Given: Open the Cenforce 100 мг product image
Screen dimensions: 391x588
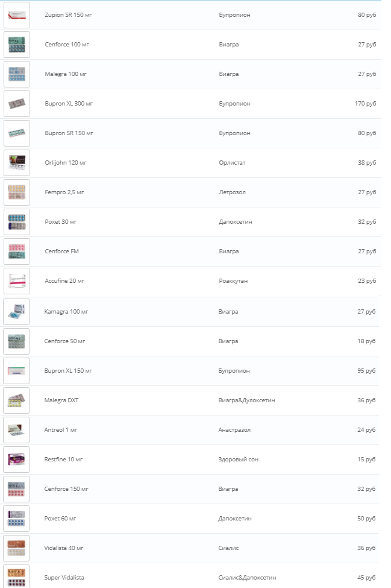Looking at the screenshot, I should pyautogui.click(x=16, y=45).
